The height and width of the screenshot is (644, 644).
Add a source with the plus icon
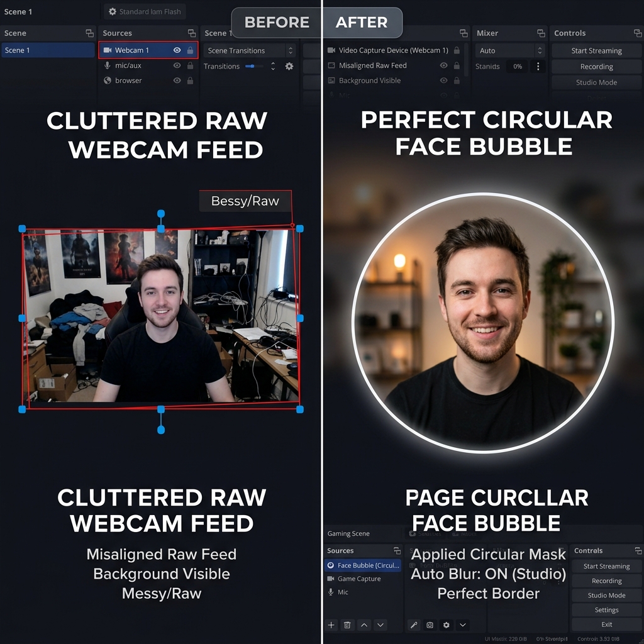click(331, 625)
